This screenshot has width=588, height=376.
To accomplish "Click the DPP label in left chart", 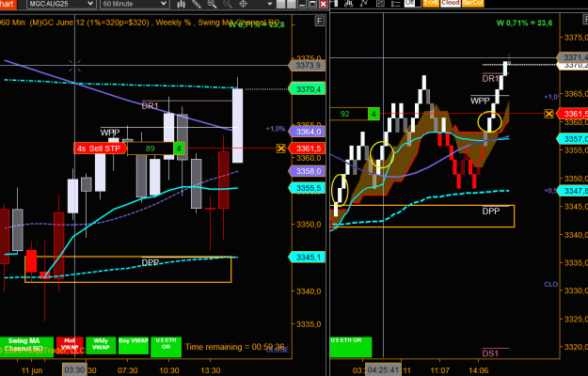I will click(151, 262).
